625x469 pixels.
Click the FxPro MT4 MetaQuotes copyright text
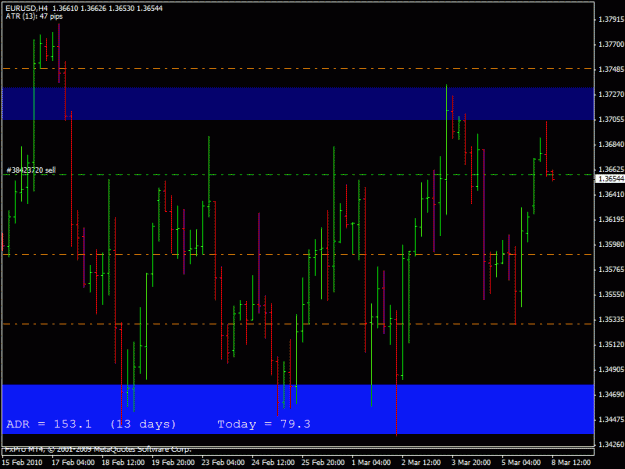click(x=98, y=449)
